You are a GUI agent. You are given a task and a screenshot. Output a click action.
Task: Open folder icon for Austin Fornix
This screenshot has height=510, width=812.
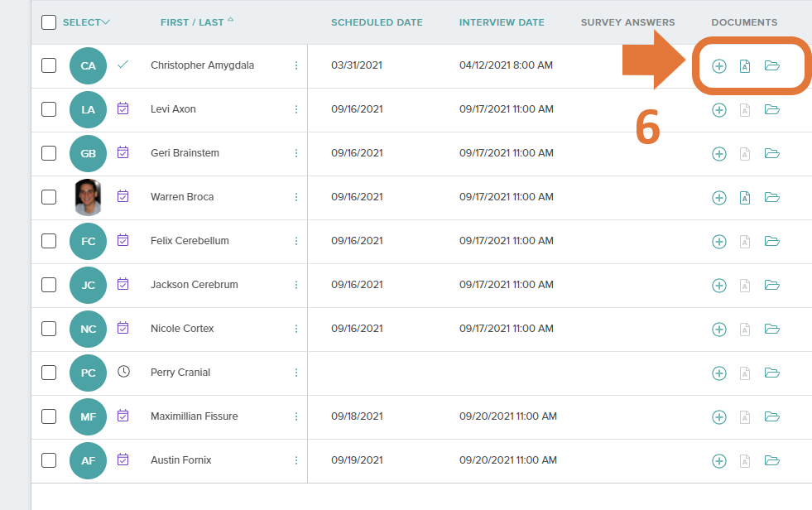coord(771,461)
